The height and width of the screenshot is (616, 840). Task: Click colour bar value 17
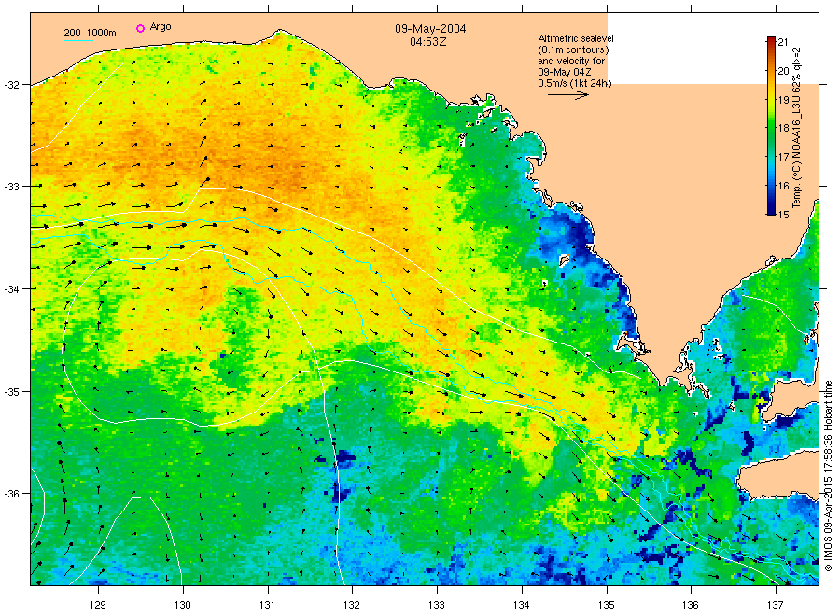[x=783, y=157]
